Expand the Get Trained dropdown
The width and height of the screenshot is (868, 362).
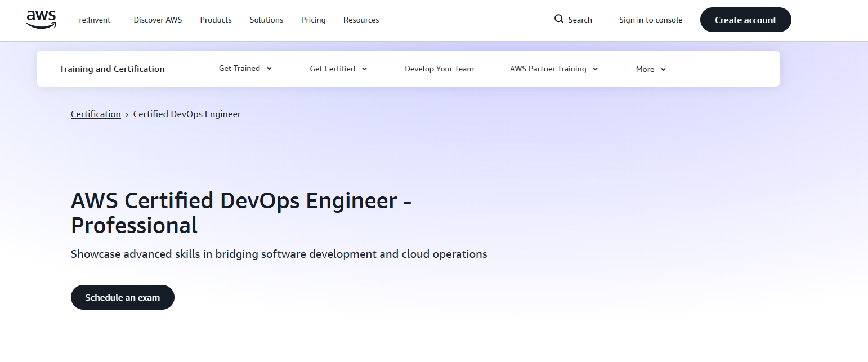click(245, 69)
